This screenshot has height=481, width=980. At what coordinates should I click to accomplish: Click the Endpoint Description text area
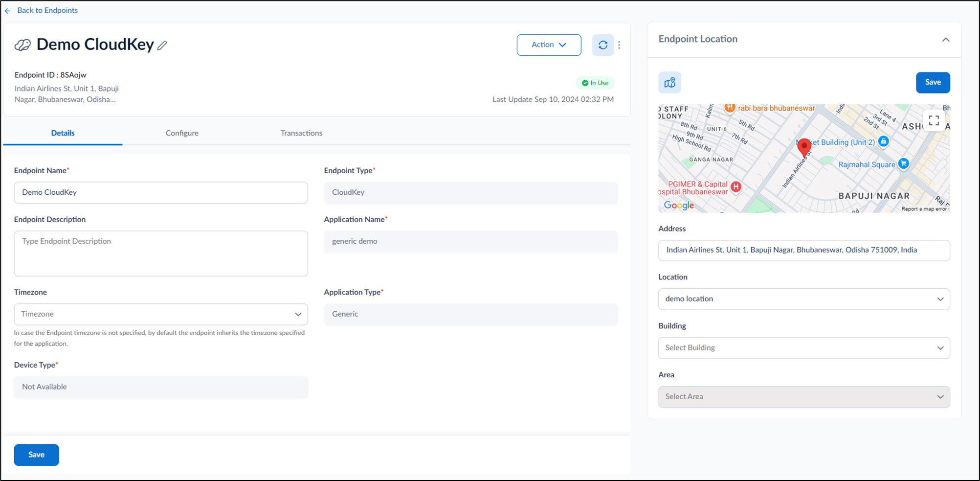[x=161, y=253]
